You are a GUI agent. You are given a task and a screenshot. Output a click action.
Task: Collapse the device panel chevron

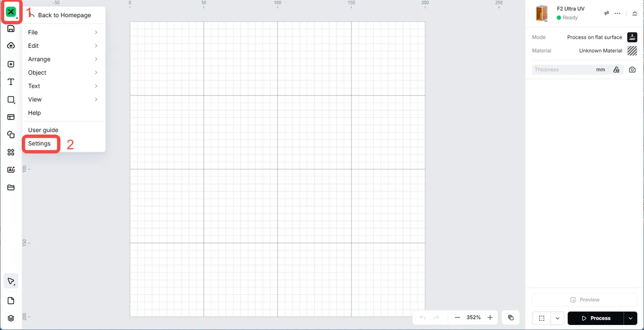click(635, 13)
